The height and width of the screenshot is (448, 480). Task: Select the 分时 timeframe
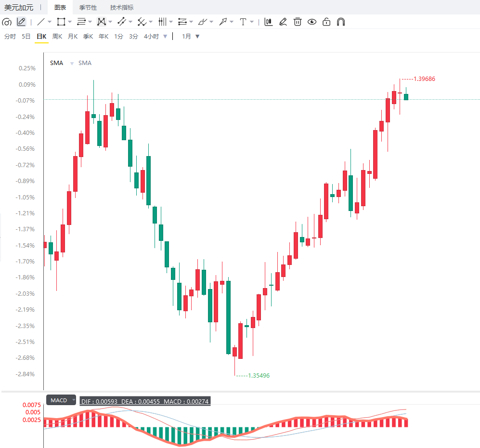pyautogui.click(x=10, y=37)
